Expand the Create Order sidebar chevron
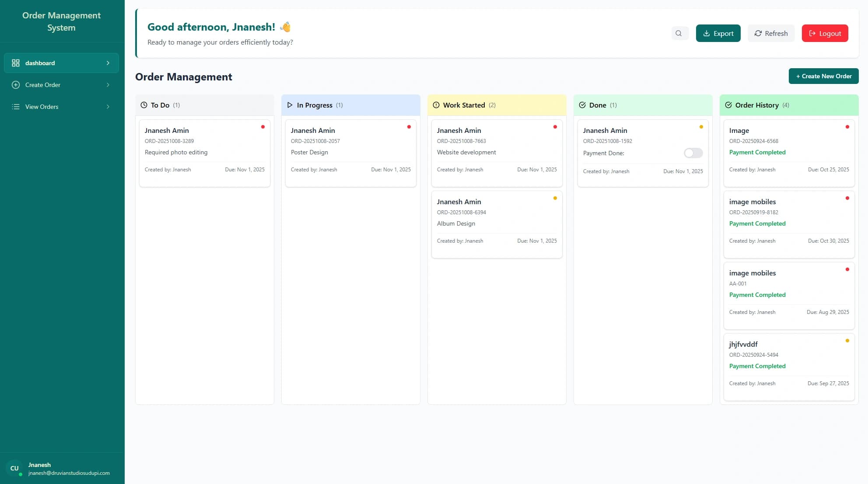868x484 pixels. 108,85
